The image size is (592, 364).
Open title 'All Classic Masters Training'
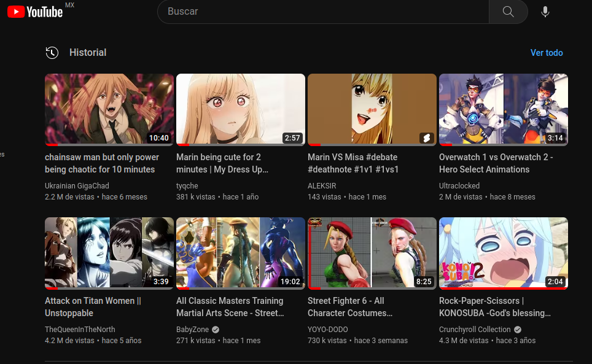pyautogui.click(x=230, y=307)
